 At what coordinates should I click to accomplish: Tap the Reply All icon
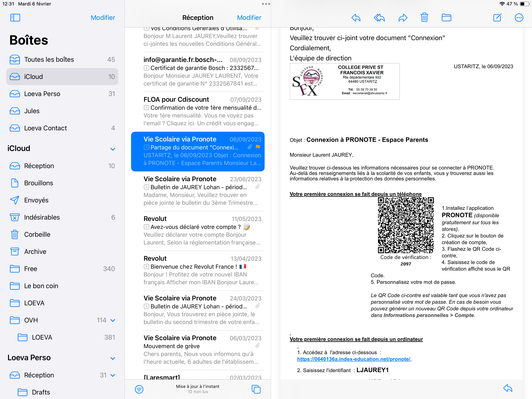[x=379, y=18]
